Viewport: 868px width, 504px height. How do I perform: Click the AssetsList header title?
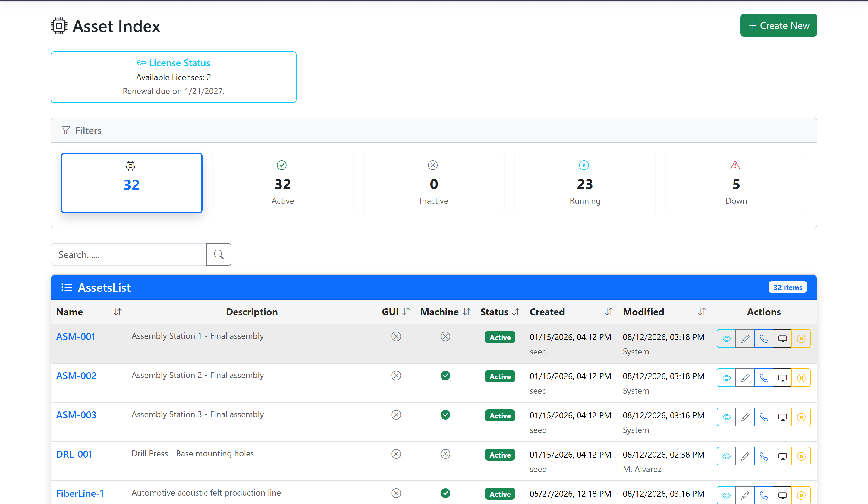pos(104,287)
